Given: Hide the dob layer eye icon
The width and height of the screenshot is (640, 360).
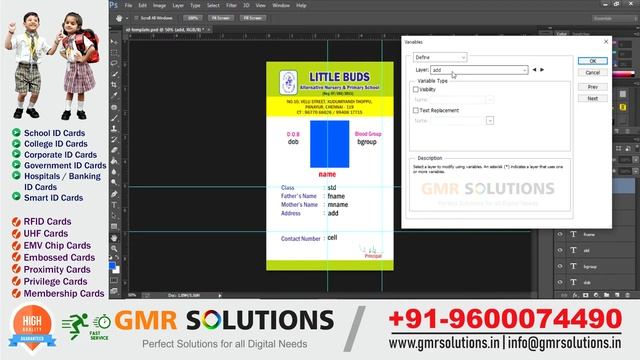Looking at the screenshot, I should pos(560,282).
